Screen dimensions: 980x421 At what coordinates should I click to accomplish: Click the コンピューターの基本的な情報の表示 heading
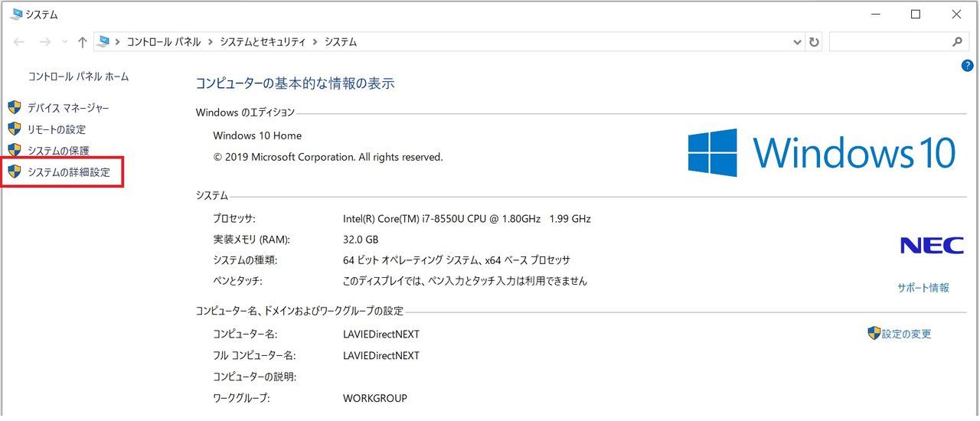295,83
